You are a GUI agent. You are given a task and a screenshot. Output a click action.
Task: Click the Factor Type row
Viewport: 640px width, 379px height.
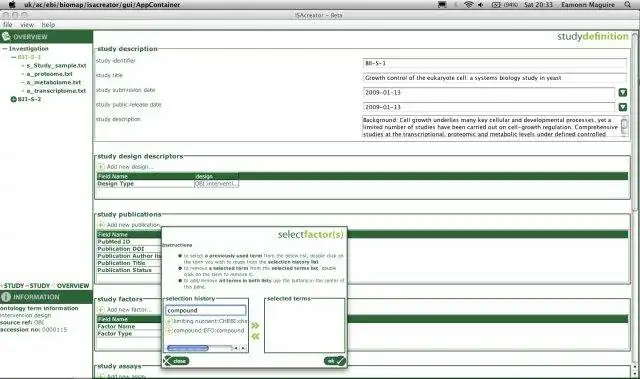tap(129, 333)
